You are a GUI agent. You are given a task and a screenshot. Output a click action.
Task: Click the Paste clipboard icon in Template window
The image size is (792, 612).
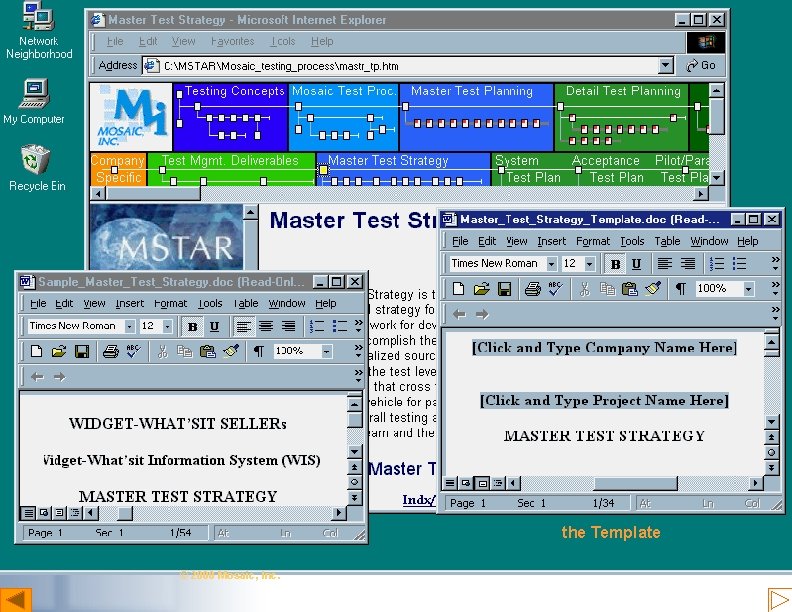(629, 289)
